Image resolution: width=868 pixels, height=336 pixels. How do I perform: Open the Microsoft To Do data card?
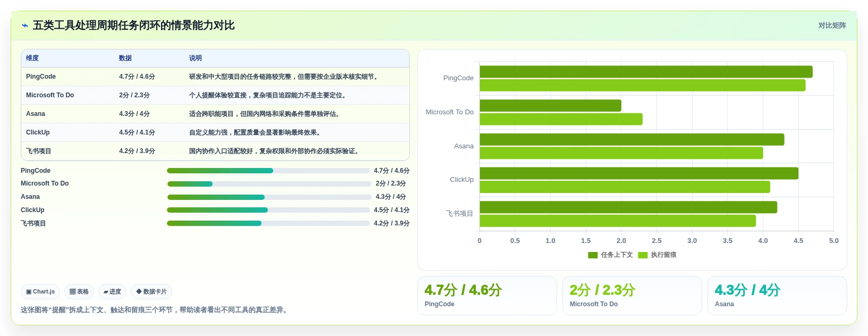coord(632,296)
